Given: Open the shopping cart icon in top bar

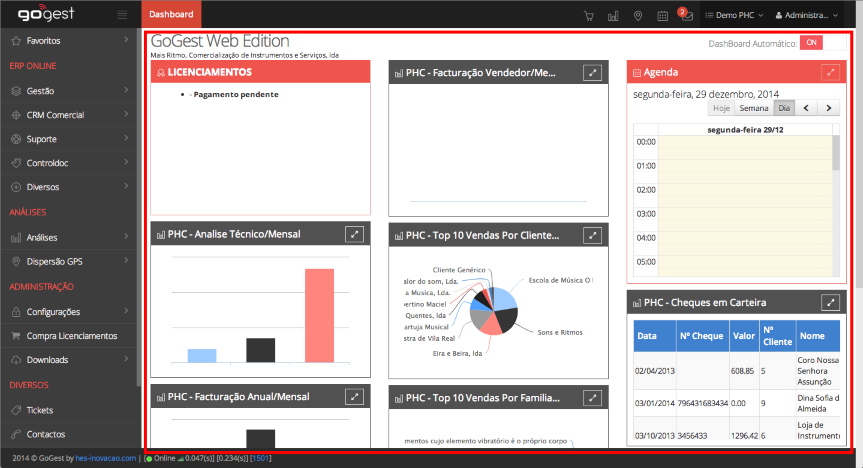Looking at the screenshot, I should pyautogui.click(x=589, y=16).
